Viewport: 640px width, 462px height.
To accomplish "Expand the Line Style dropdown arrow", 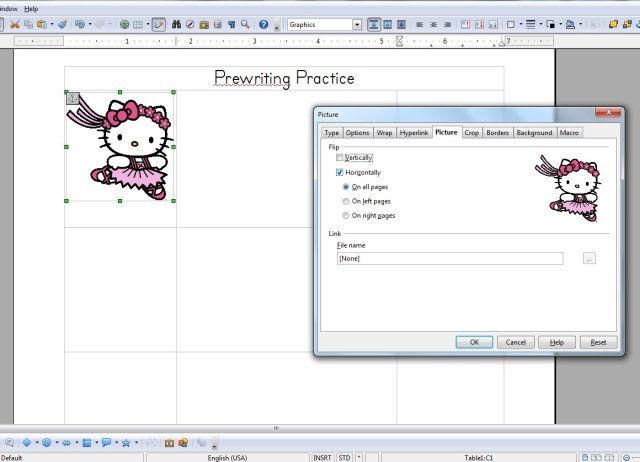I will click(x=541, y=24).
